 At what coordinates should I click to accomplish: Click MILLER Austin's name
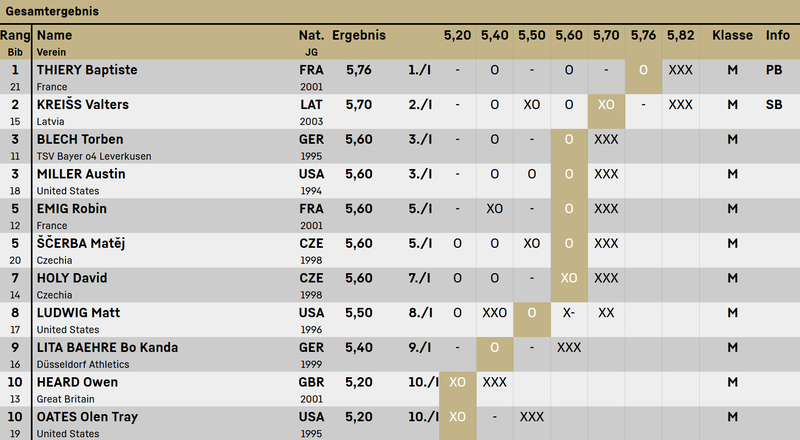click(81, 174)
